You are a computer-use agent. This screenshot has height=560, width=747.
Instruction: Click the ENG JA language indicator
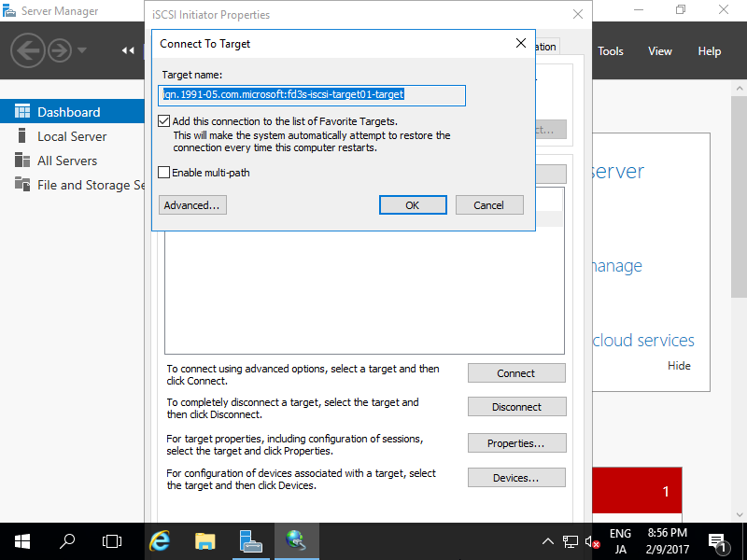(x=620, y=541)
